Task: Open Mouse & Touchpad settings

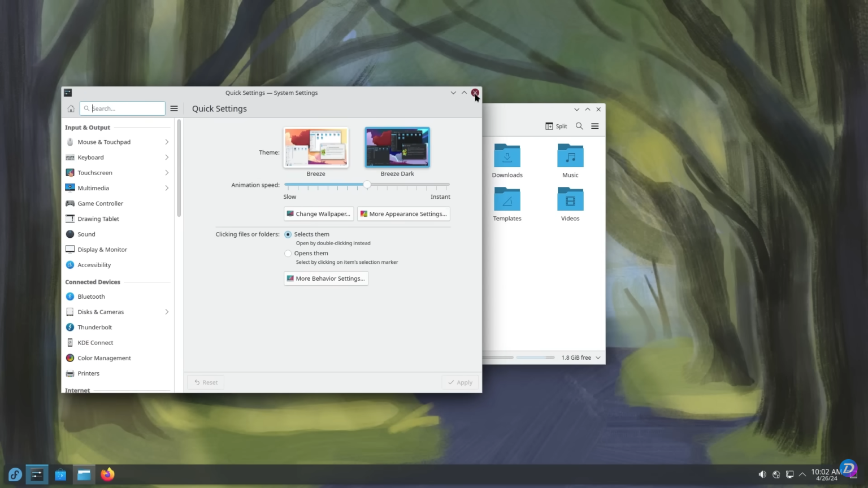Action: pyautogui.click(x=105, y=142)
